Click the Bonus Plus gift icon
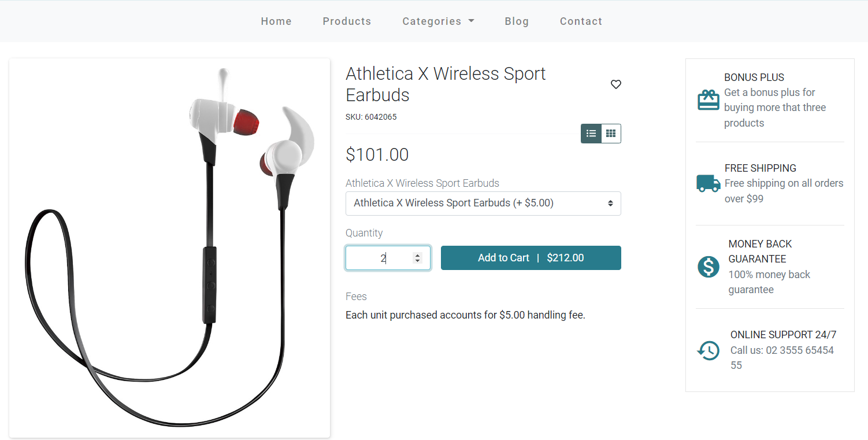868x440 pixels. 708,100
